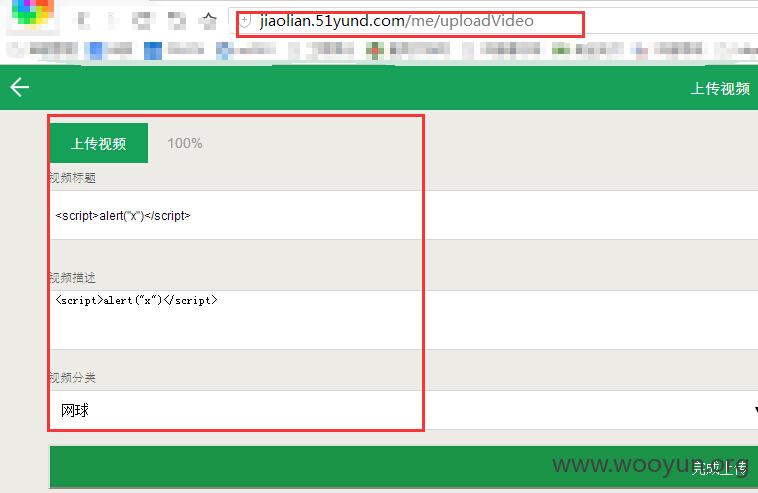Open the 视频分类 dropdown showing 网球
This screenshot has height=493, width=758.
tap(404, 410)
